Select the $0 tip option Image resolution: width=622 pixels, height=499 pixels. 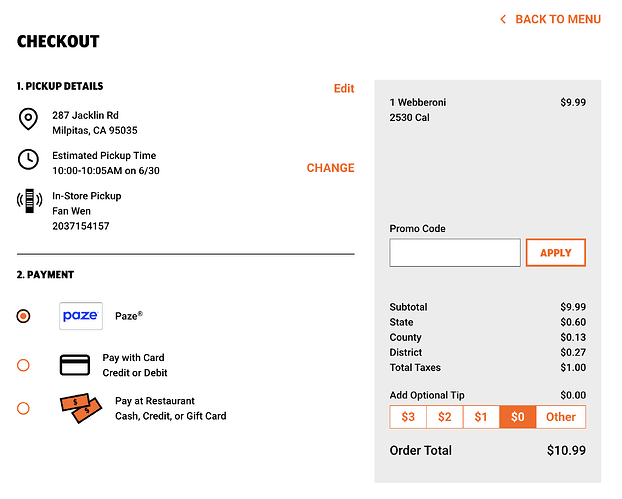(518, 417)
